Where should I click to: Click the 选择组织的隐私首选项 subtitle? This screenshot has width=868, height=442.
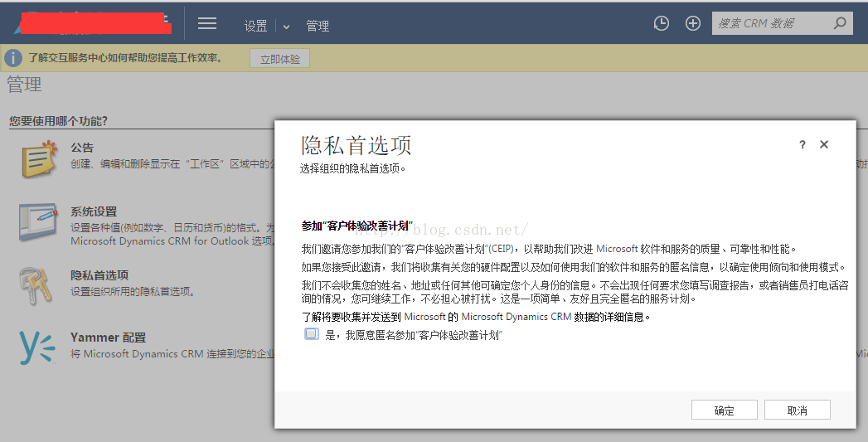click(352, 168)
